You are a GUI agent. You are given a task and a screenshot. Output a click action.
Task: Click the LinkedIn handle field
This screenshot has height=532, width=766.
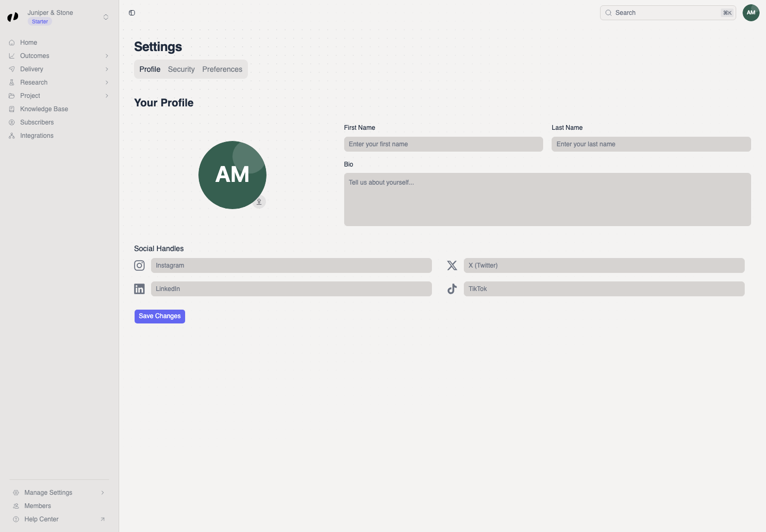[292, 289]
